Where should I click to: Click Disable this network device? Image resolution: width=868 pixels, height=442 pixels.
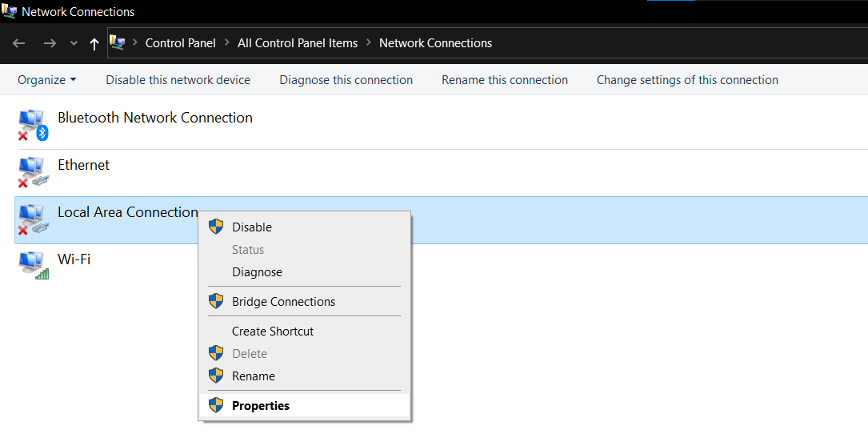(178, 80)
